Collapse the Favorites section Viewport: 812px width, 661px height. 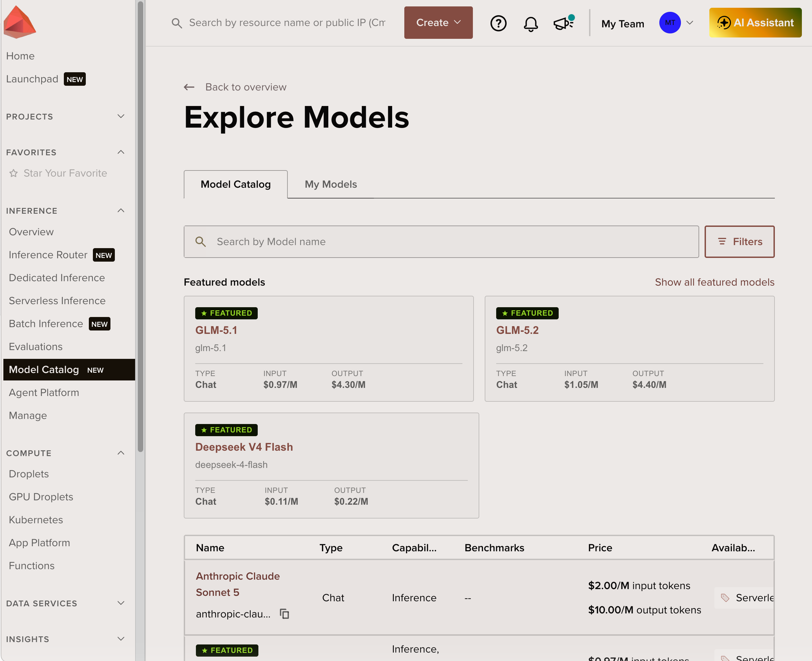[x=121, y=152]
